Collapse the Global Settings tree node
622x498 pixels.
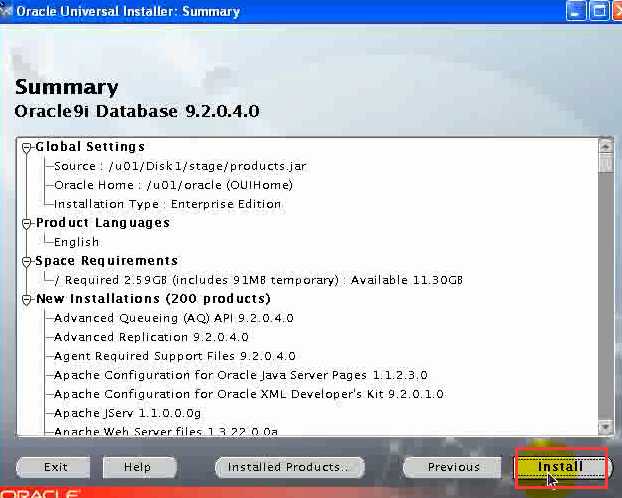[x=27, y=148]
